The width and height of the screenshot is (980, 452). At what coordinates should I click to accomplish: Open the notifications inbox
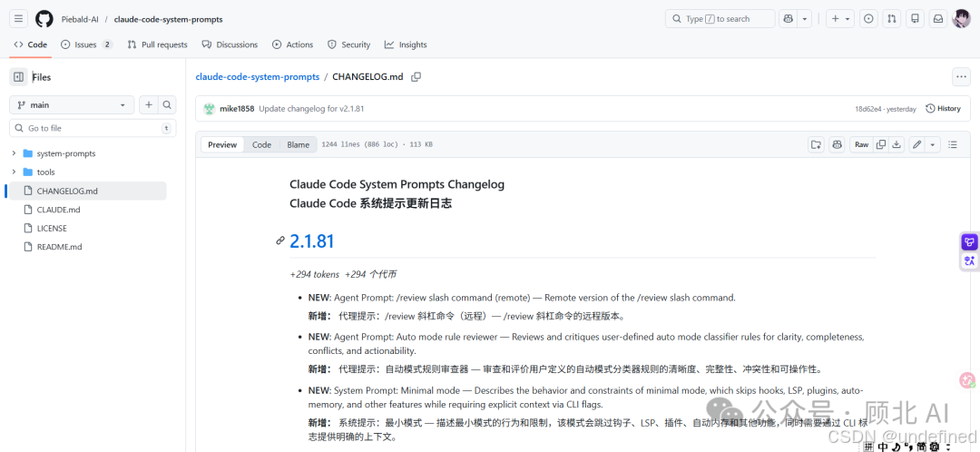pos(938,19)
